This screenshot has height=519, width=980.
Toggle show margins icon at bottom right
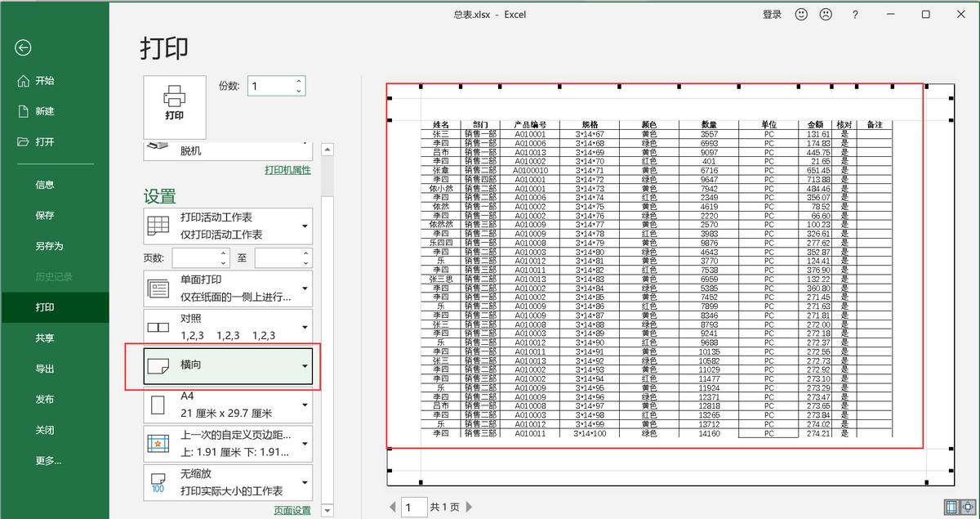951,508
